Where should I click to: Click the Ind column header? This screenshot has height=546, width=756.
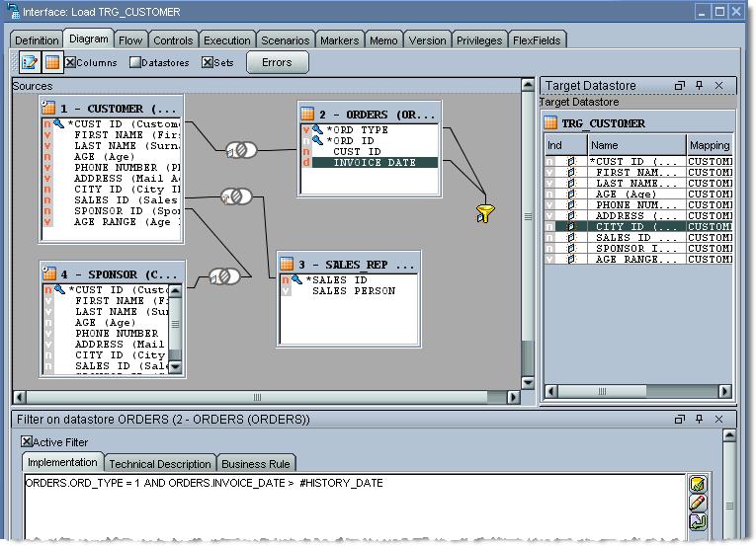565,145
